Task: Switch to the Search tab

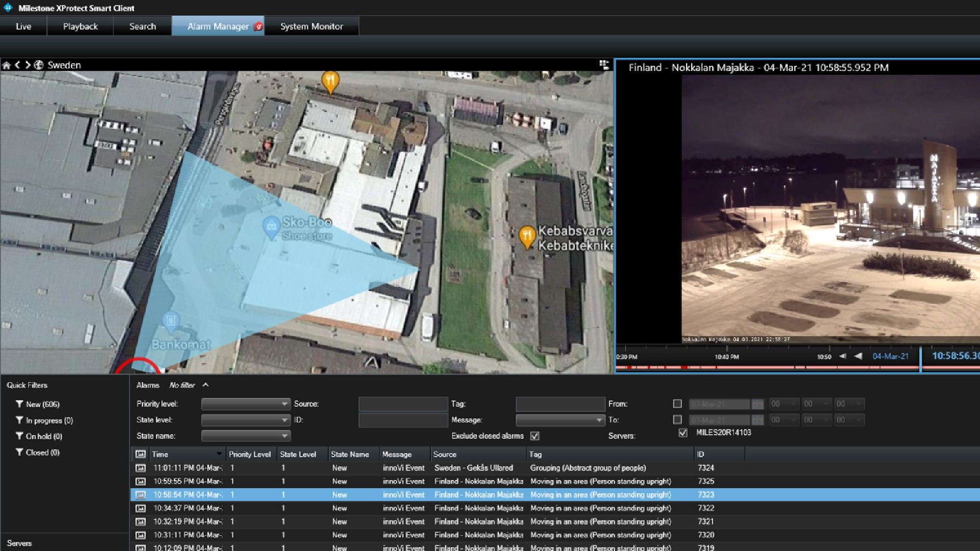Action: (142, 26)
